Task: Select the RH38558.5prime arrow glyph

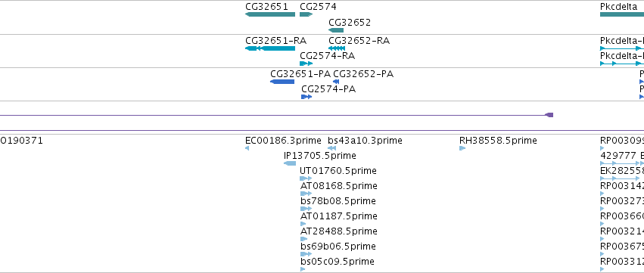Action: pyautogui.click(x=462, y=148)
